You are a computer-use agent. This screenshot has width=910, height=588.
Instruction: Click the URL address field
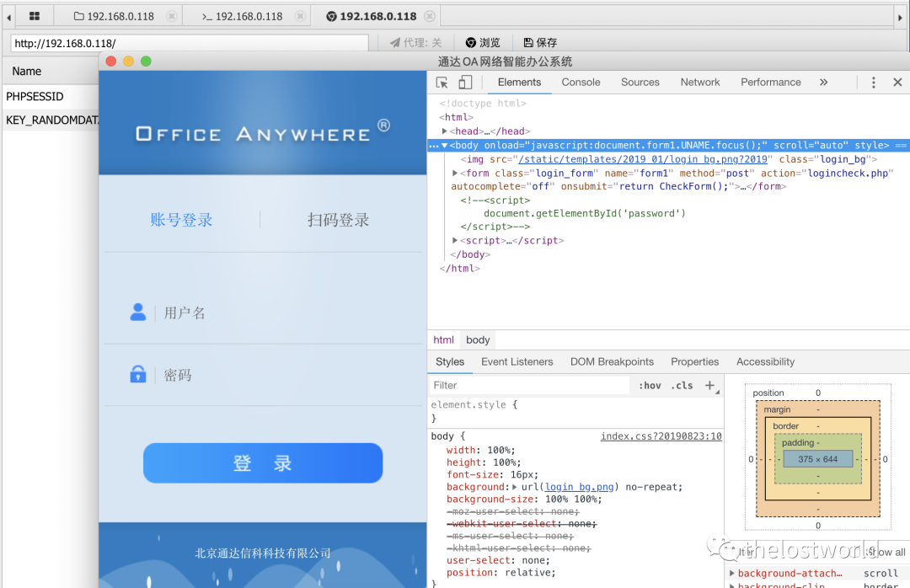pyautogui.click(x=190, y=43)
